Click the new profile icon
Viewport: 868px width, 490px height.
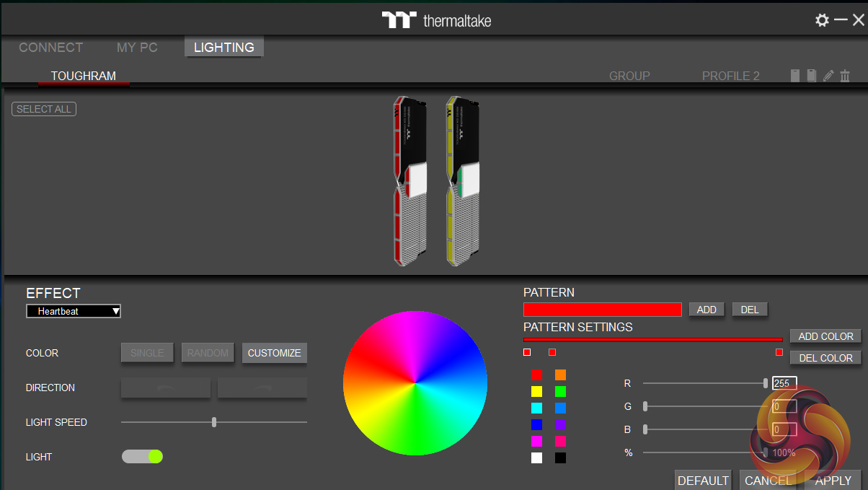795,76
